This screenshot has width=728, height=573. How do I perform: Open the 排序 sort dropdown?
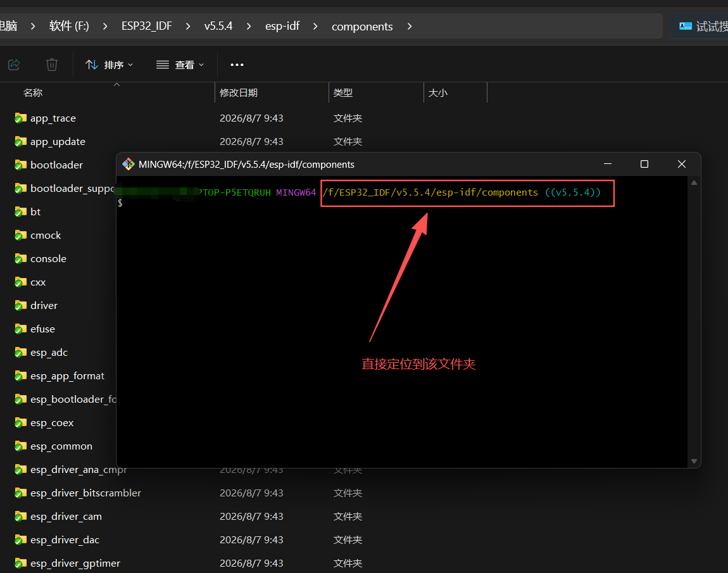pyautogui.click(x=110, y=65)
